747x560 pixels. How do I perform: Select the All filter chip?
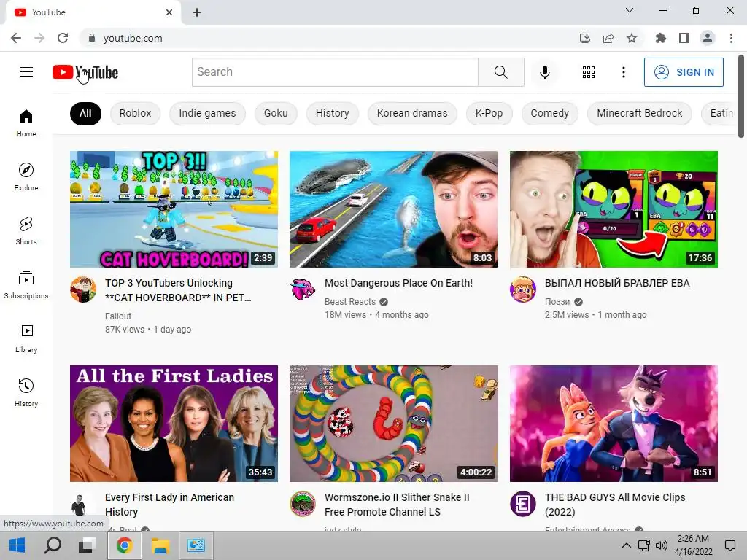[85, 113]
